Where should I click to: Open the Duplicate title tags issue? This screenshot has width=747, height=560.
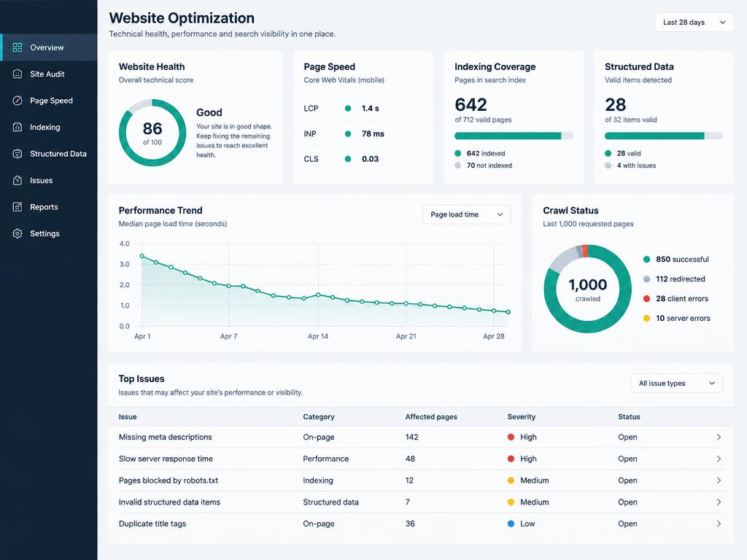tap(152, 524)
